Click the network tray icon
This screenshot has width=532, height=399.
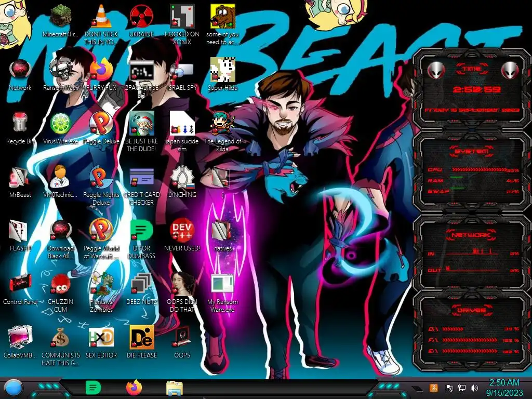(x=461, y=388)
